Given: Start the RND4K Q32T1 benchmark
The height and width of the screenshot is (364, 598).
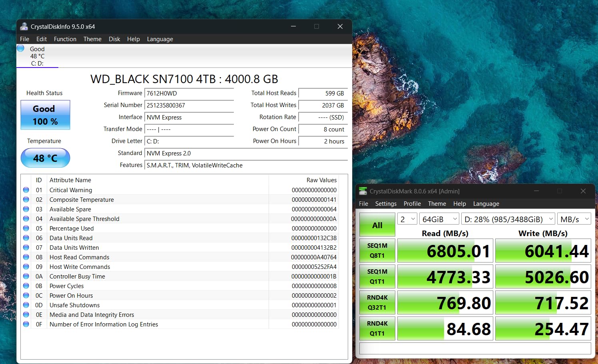Looking at the screenshot, I should [377, 302].
